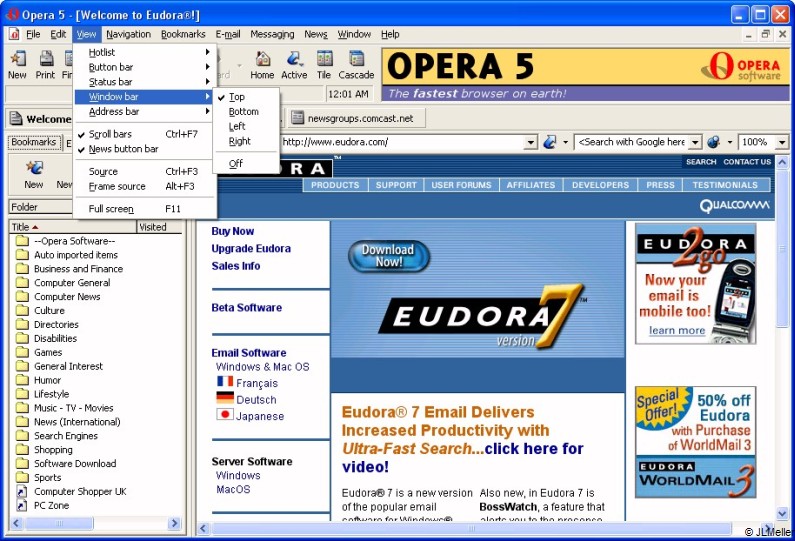Click the Français language link
The width and height of the screenshot is (795, 541).
click(x=257, y=383)
